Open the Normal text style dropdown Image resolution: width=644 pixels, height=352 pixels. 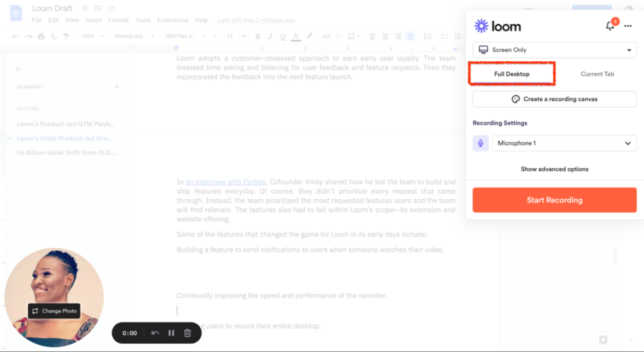pyautogui.click(x=135, y=36)
